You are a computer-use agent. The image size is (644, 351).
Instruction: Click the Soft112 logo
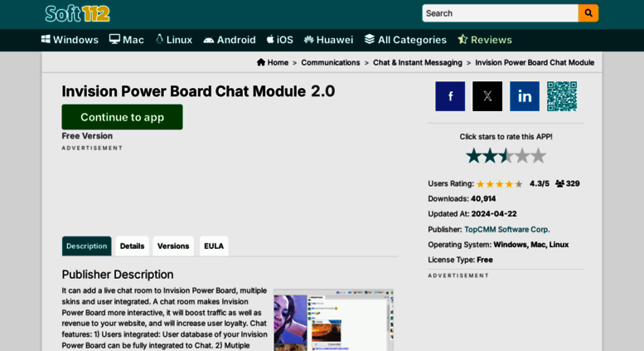point(77,13)
